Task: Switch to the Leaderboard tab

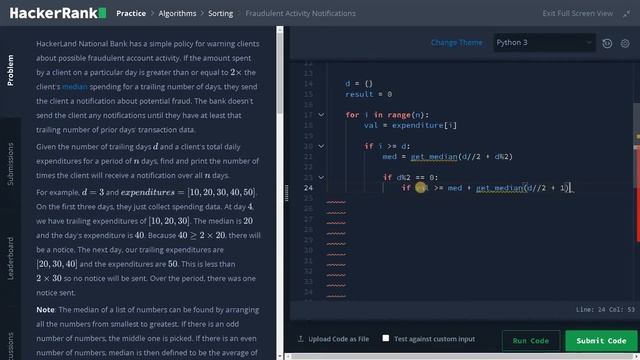Action: [x=10, y=258]
